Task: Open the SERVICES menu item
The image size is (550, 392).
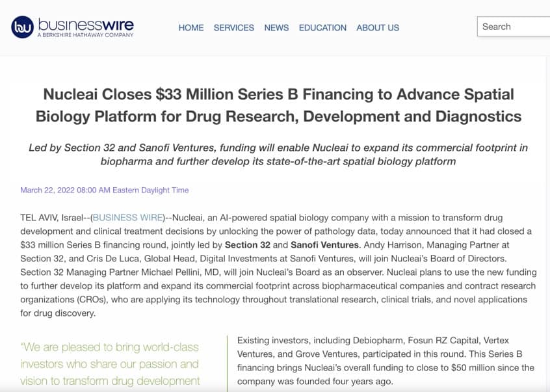Action: pos(233,28)
